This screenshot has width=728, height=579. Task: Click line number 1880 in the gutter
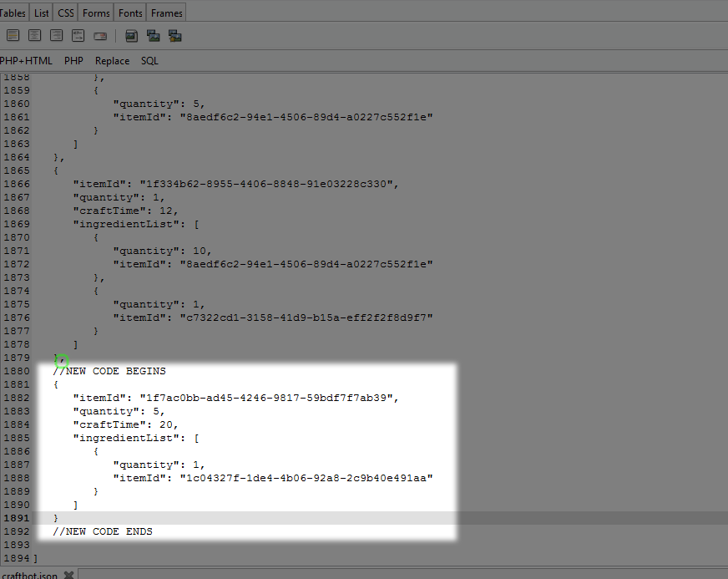click(17, 371)
